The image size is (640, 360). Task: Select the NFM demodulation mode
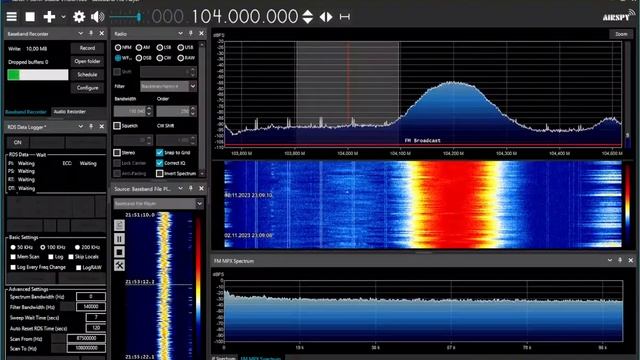[x=123, y=47]
